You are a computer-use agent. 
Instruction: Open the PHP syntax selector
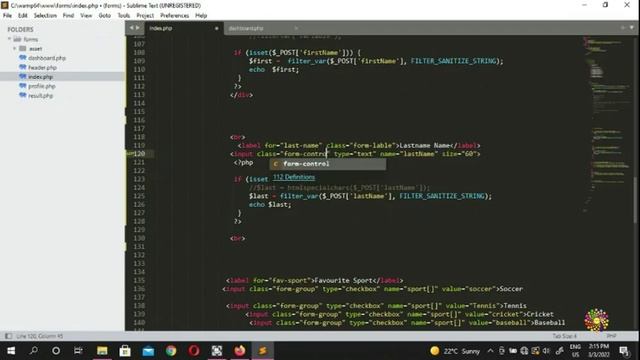[x=611, y=336]
